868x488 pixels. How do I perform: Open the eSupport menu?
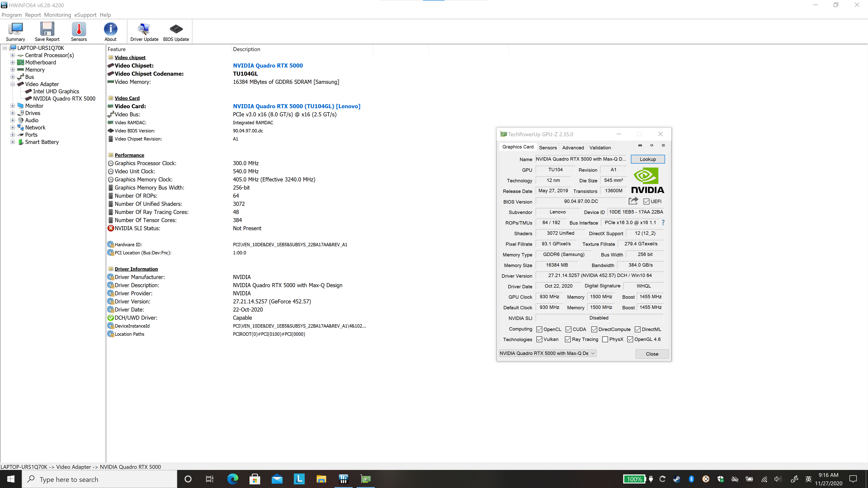[85, 15]
